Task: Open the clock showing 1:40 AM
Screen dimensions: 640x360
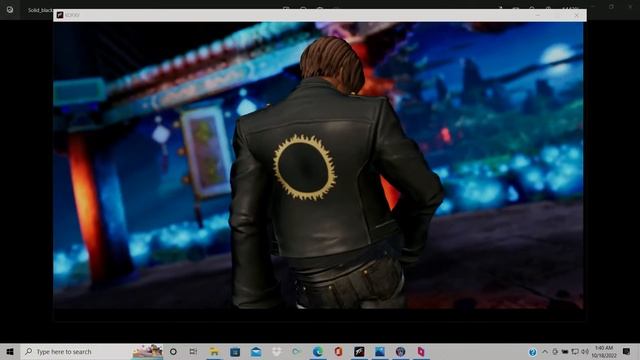Action: click(604, 351)
